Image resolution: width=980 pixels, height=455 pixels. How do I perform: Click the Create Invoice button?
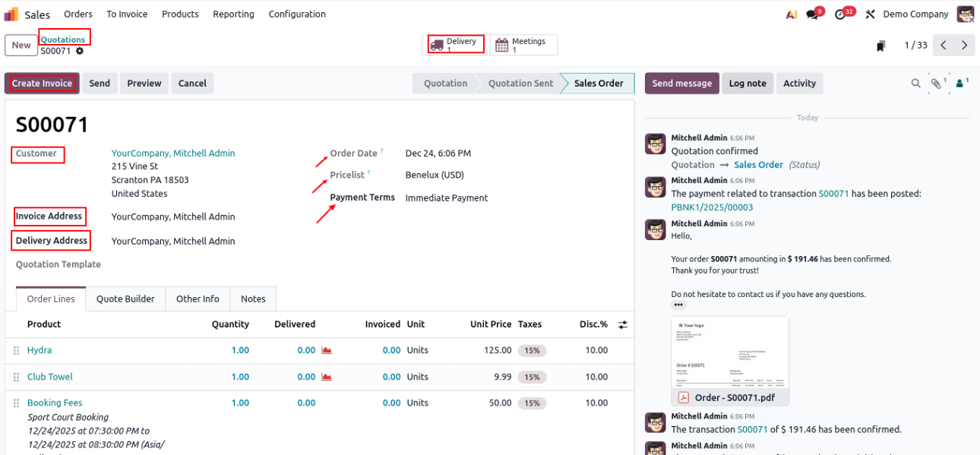(42, 84)
